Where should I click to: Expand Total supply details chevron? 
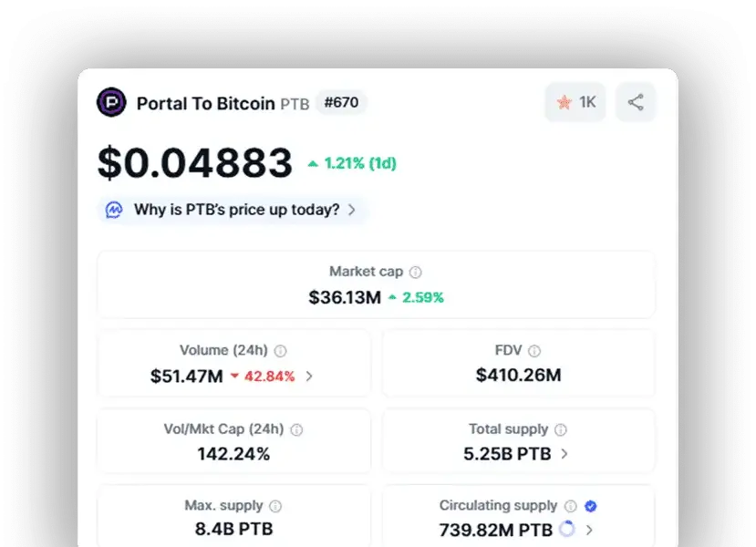(564, 454)
